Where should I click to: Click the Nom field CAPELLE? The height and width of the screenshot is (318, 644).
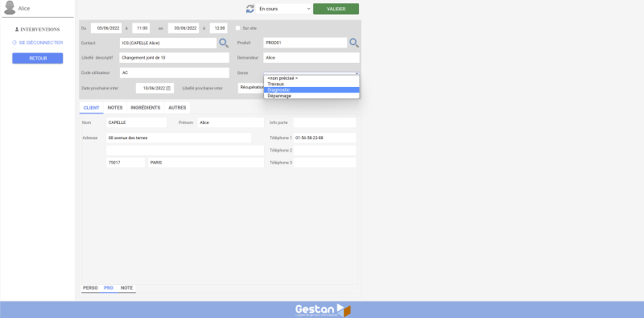pos(136,122)
